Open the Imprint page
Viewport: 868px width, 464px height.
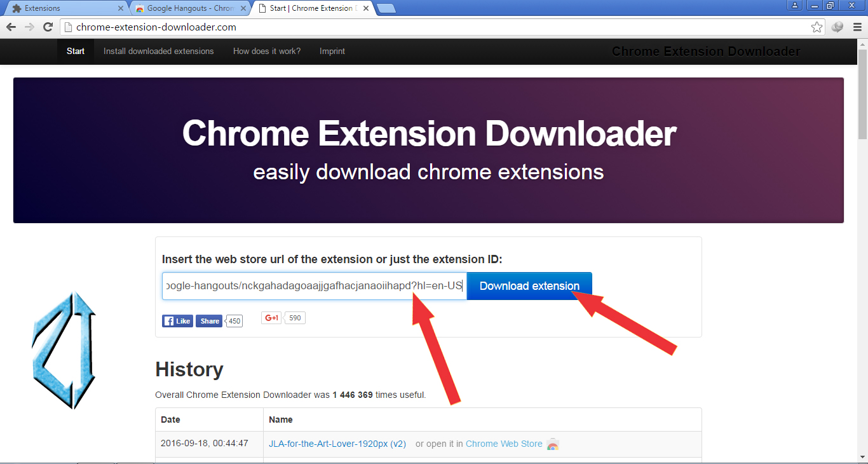pos(332,51)
